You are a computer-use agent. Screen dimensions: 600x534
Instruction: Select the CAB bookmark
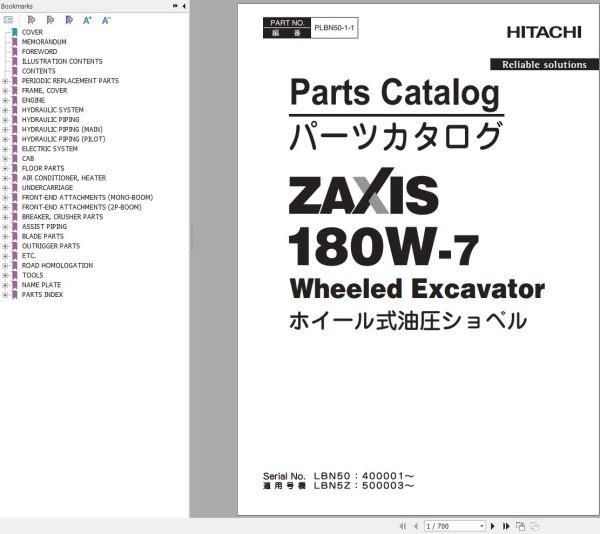coord(28,158)
